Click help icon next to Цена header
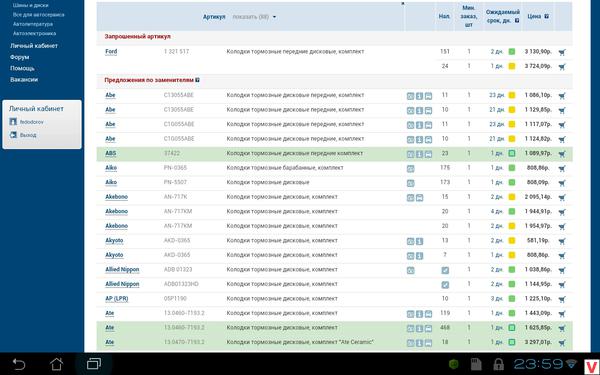Image resolution: width=600 pixels, height=375 pixels. point(546,16)
